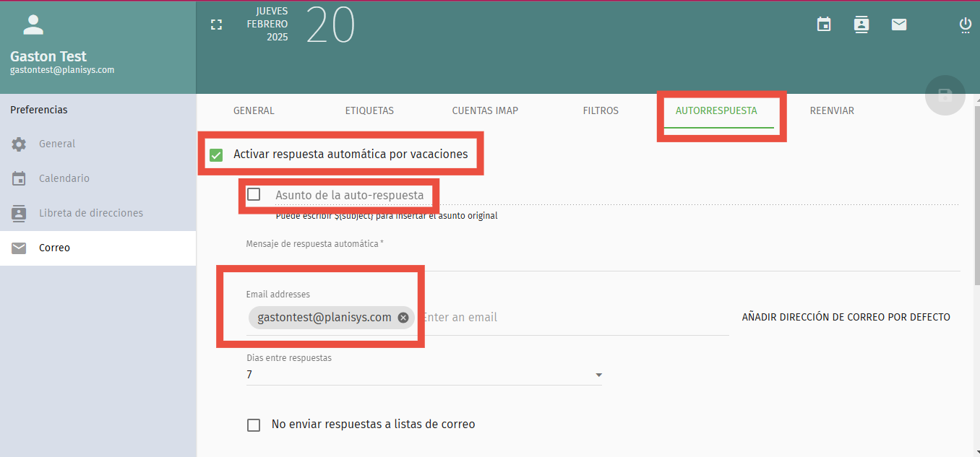Open the 'Dias entre respuestas' dropdown
The height and width of the screenshot is (457, 980).
[598, 375]
